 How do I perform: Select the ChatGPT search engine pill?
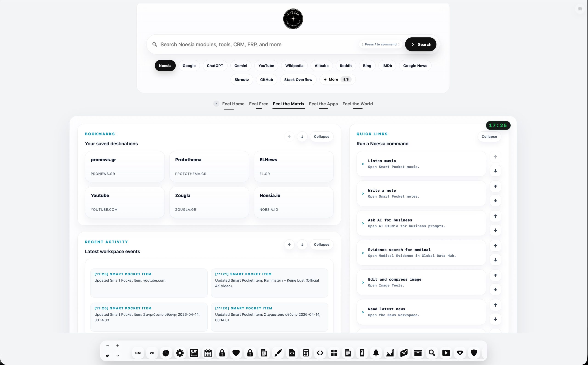click(215, 66)
